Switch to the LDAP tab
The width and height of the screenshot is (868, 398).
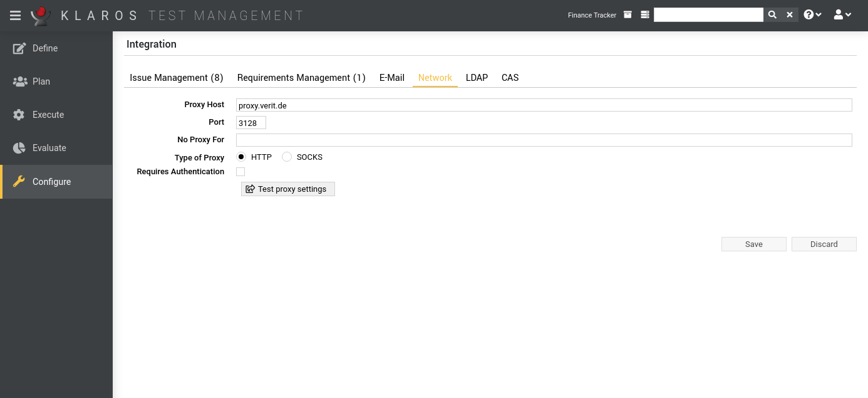(477, 78)
